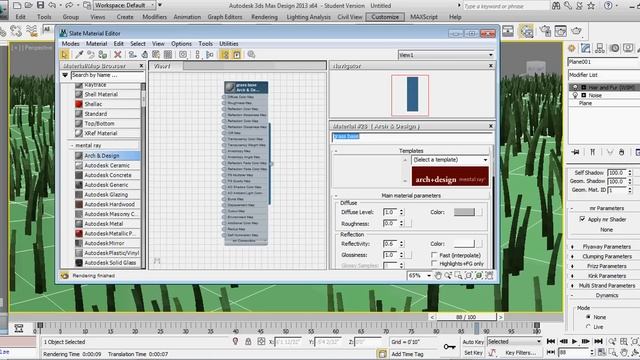Open the Diffuse color swatch
Image resolution: width=640 pixels, height=360 pixels.
464,212
